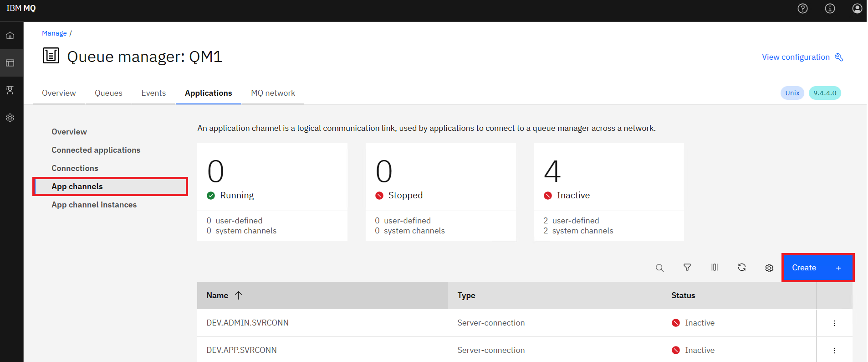Image resolution: width=868 pixels, height=362 pixels.
Task: Click the 9.4.4.0 version tag
Action: point(825,93)
